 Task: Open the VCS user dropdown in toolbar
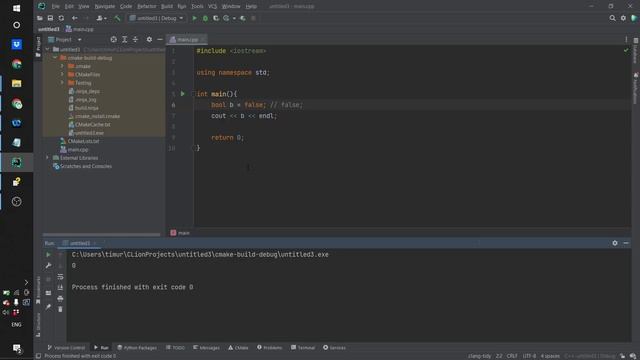tap(101, 18)
